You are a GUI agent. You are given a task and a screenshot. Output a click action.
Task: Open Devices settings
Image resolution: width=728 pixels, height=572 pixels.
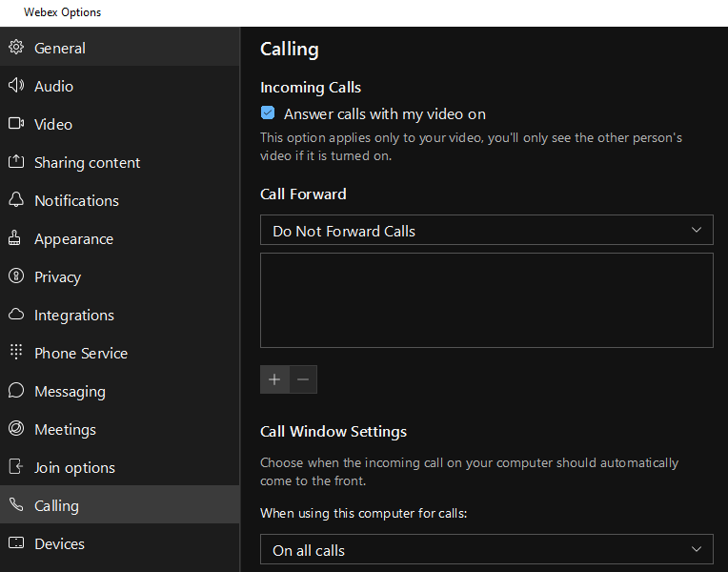click(120, 542)
